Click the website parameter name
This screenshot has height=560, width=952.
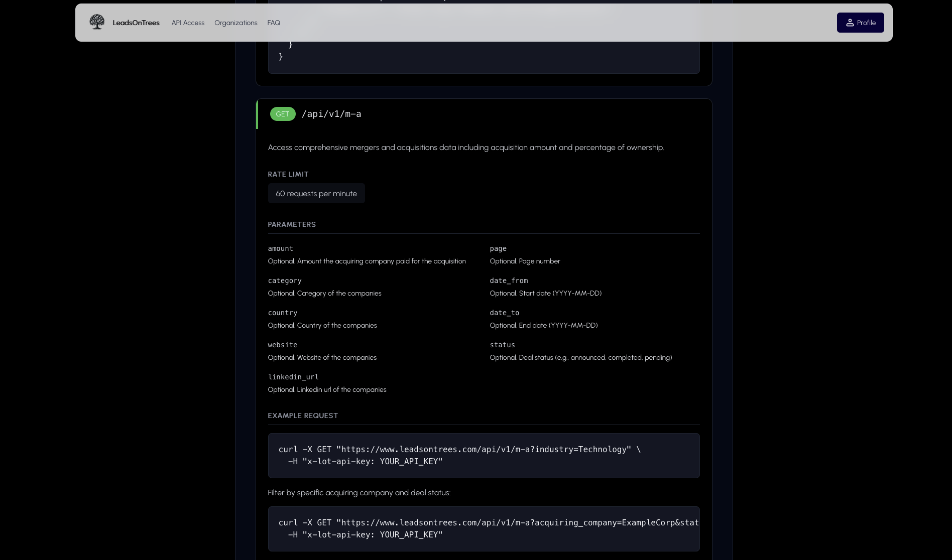pos(283,345)
